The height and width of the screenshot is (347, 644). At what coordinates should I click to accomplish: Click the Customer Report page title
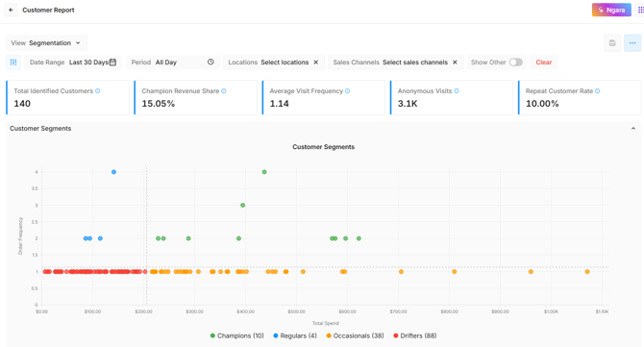click(48, 10)
